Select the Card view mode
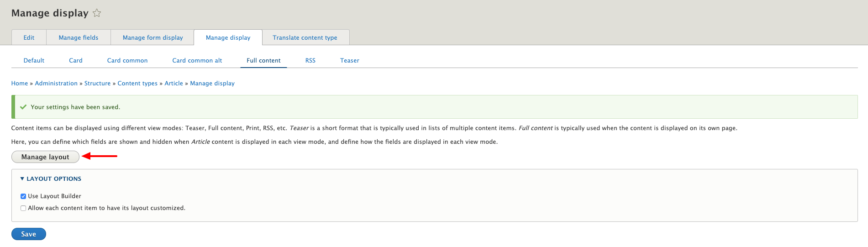This screenshot has height=247, width=868. [x=76, y=60]
